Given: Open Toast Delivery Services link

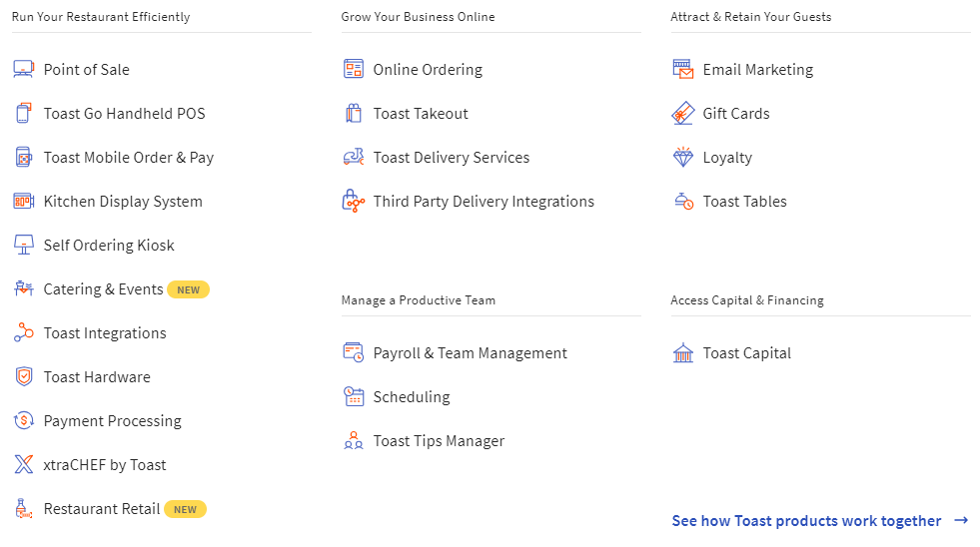Looking at the screenshot, I should (x=452, y=158).
